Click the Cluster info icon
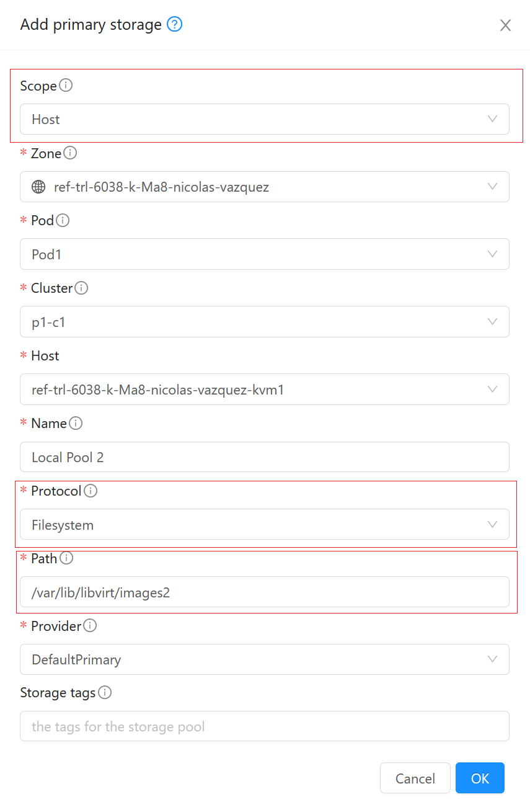530x812 pixels. pyautogui.click(x=81, y=288)
